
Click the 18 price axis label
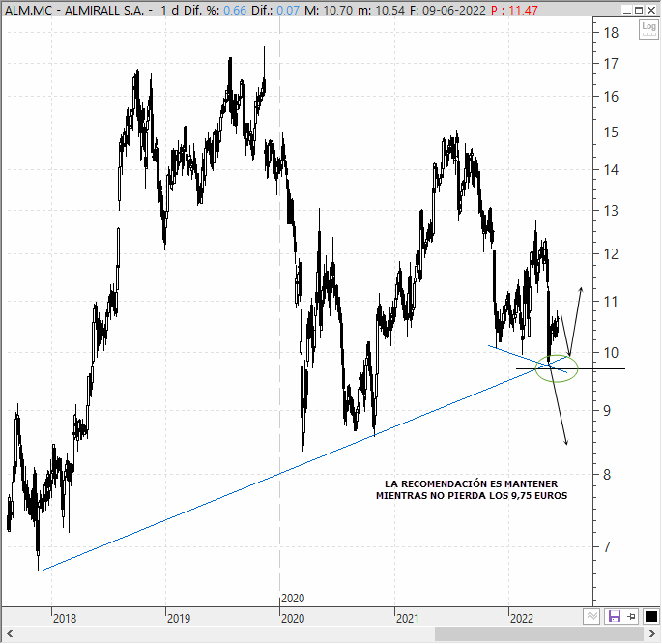[x=611, y=33]
